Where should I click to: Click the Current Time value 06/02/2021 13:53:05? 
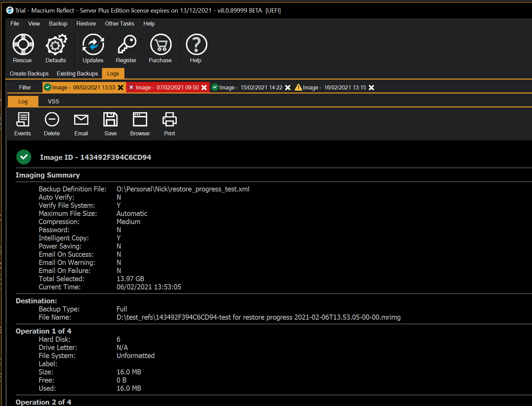point(149,287)
